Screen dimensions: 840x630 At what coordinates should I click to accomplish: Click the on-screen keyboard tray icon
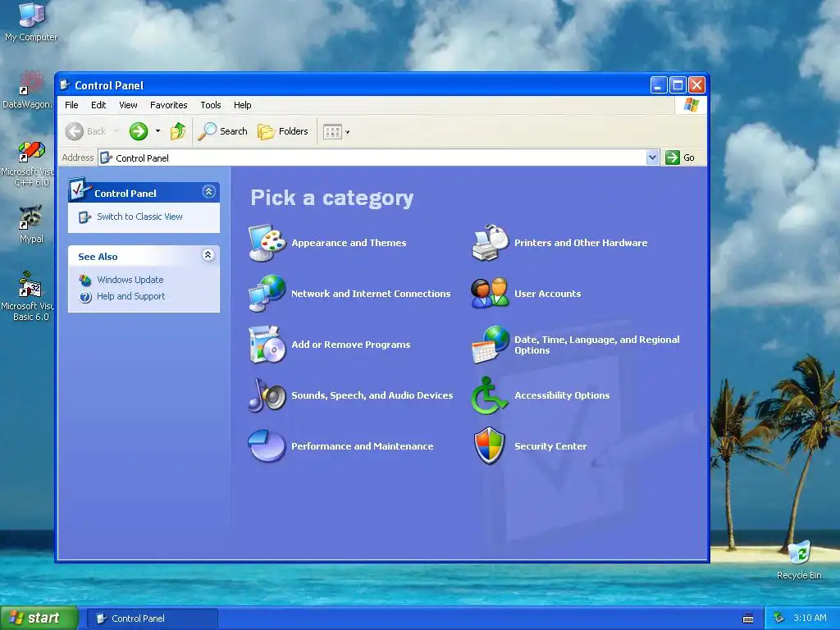[748, 619]
